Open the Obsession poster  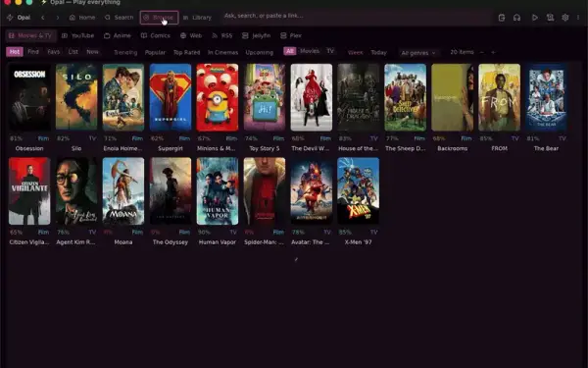click(x=29, y=97)
